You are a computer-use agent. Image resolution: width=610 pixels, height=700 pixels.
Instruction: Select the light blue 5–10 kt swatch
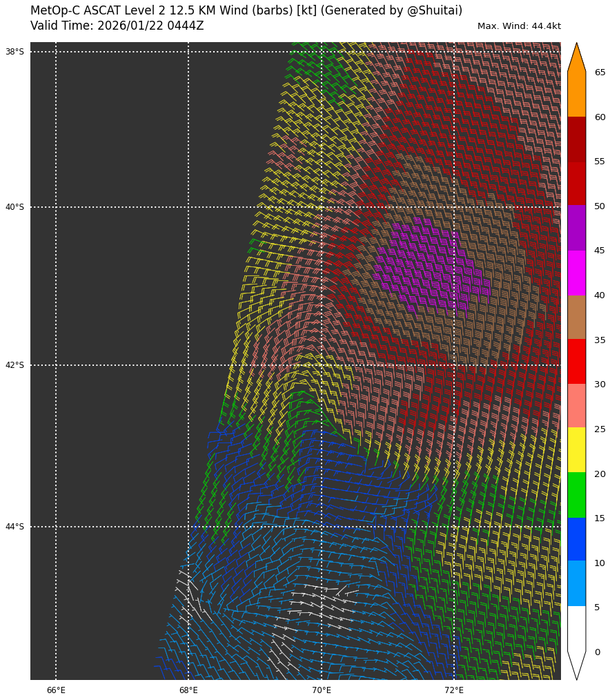pyautogui.click(x=576, y=583)
